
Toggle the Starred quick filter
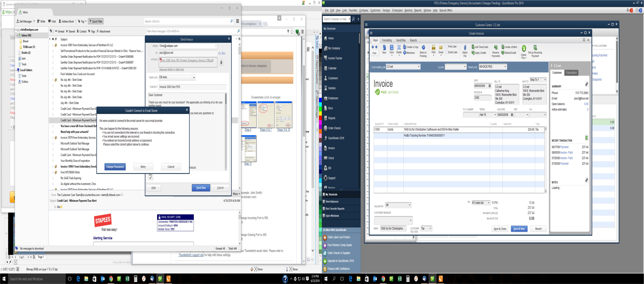pos(70,31)
